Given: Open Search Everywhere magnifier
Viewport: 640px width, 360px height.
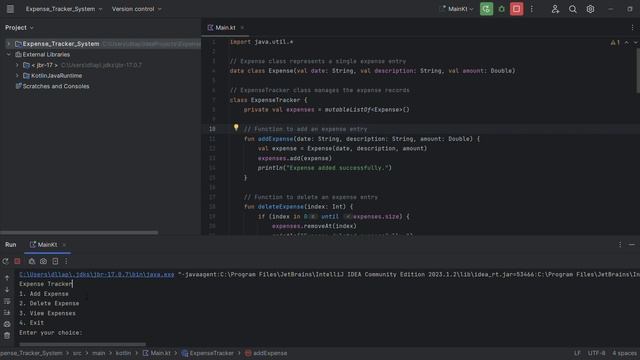Looking at the screenshot, I should tap(573, 9).
